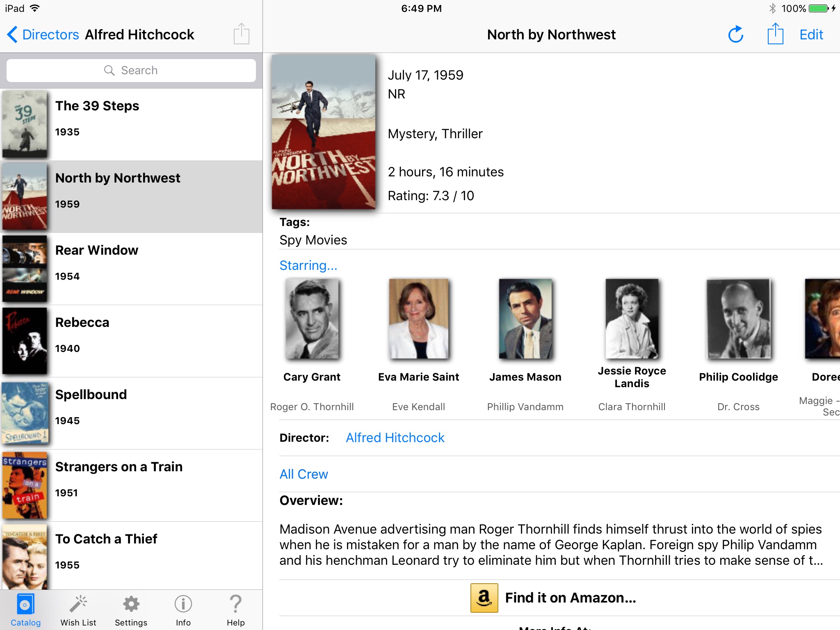
Task: Refresh the North by Northwest movie details
Action: coord(736,34)
